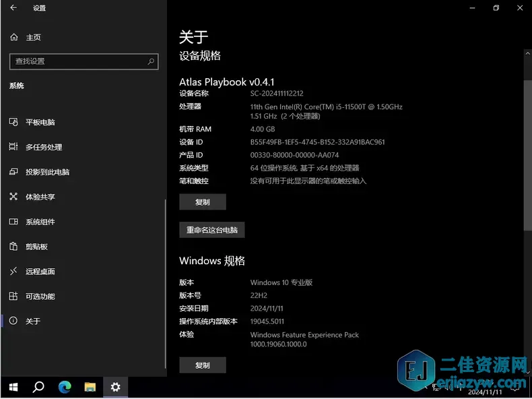
Task: Click product ID 00330-80000-00000-AA074
Action: coord(294,155)
